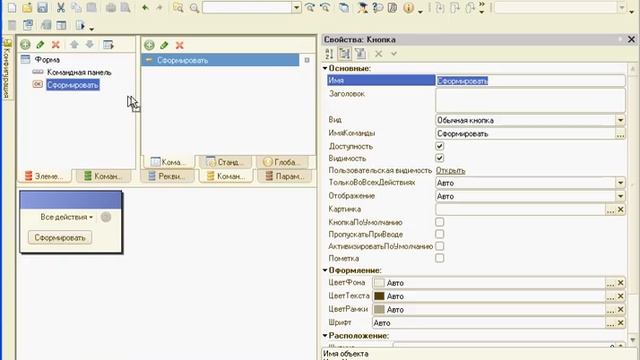Click the ЦветФона color swatch
This screenshot has height=360, width=640.
[379, 283]
